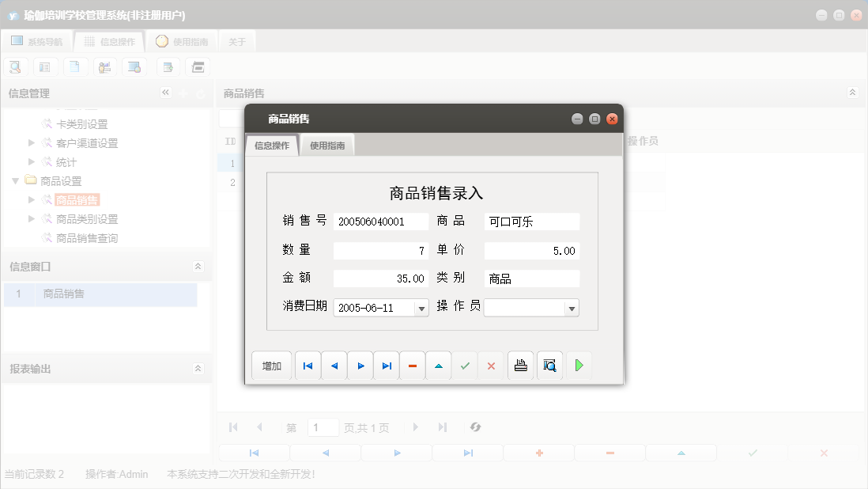Click the refresh icon below the record grid
868x489 pixels.
[x=474, y=426]
